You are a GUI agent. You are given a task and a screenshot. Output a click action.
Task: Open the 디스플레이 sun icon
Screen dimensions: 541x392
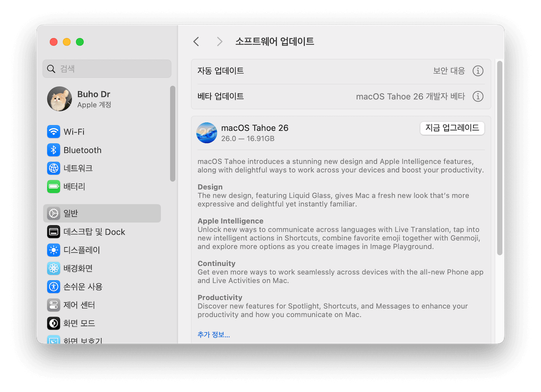[x=53, y=250]
